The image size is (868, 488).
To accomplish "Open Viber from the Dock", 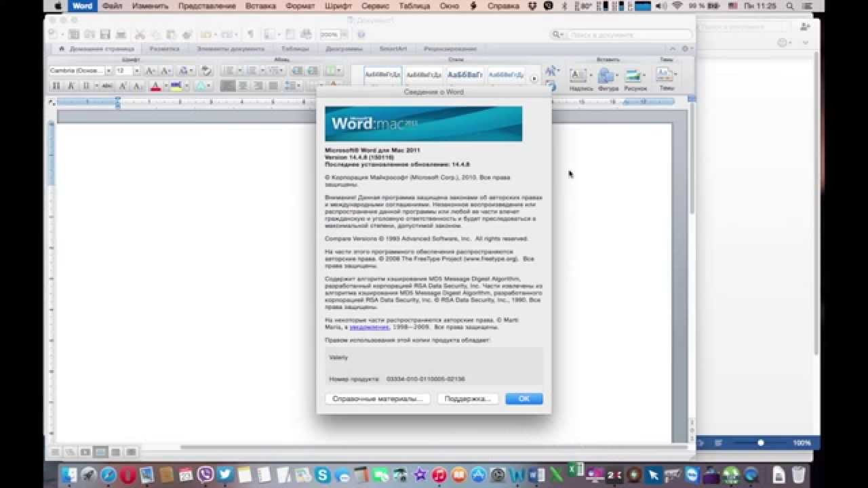I will click(x=206, y=474).
